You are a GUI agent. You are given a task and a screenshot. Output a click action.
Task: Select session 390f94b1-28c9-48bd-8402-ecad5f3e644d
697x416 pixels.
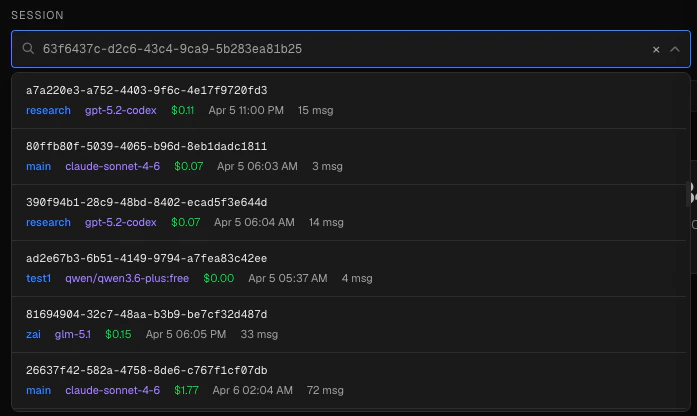coord(348,213)
